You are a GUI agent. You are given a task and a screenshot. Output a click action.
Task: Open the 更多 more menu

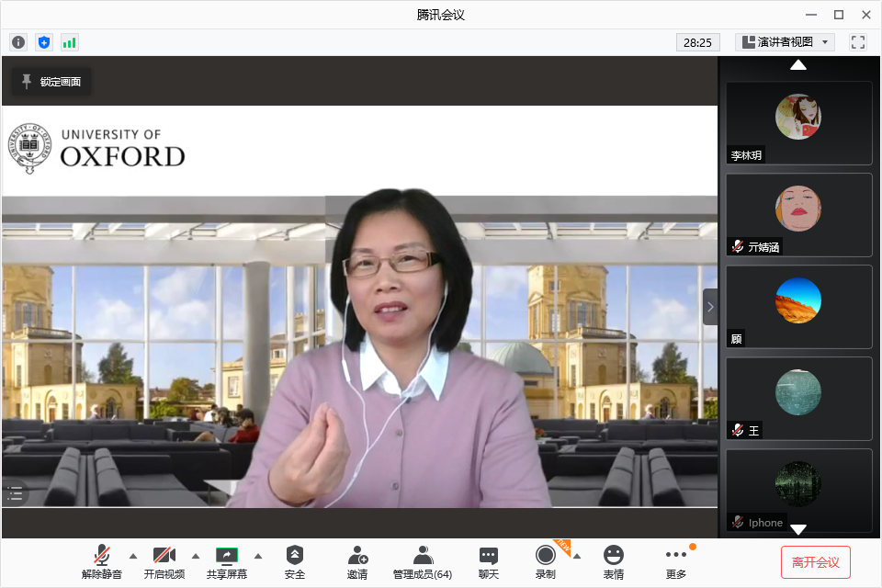click(x=676, y=561)
